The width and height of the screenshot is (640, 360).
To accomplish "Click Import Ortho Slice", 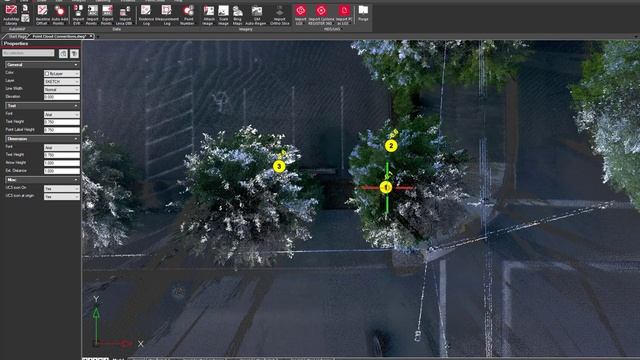I will (x=280, y=15).
